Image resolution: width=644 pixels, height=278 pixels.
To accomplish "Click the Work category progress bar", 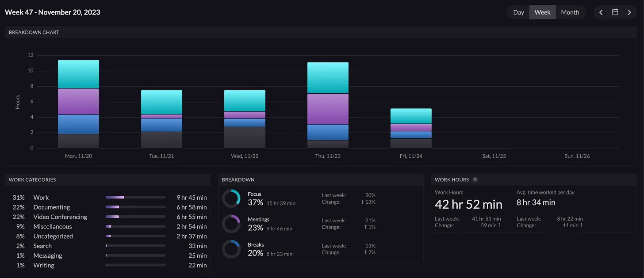I will [135, 197].
